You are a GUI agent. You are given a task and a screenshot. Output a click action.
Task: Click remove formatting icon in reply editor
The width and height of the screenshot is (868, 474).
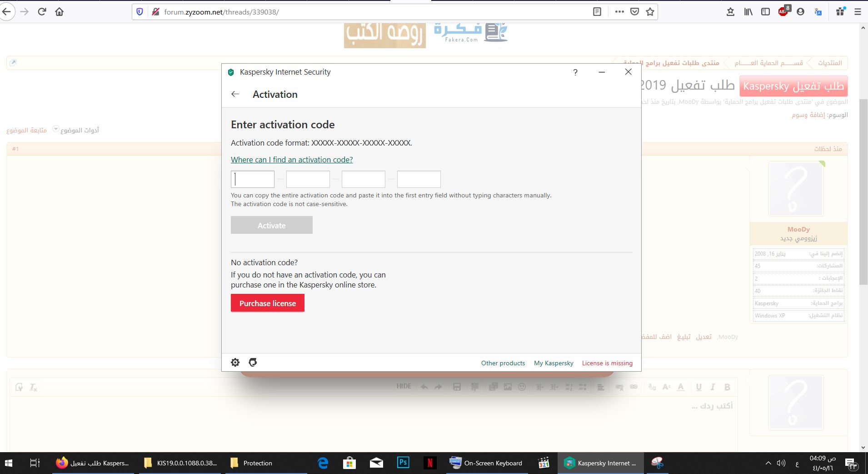click(x=33, y=387)
